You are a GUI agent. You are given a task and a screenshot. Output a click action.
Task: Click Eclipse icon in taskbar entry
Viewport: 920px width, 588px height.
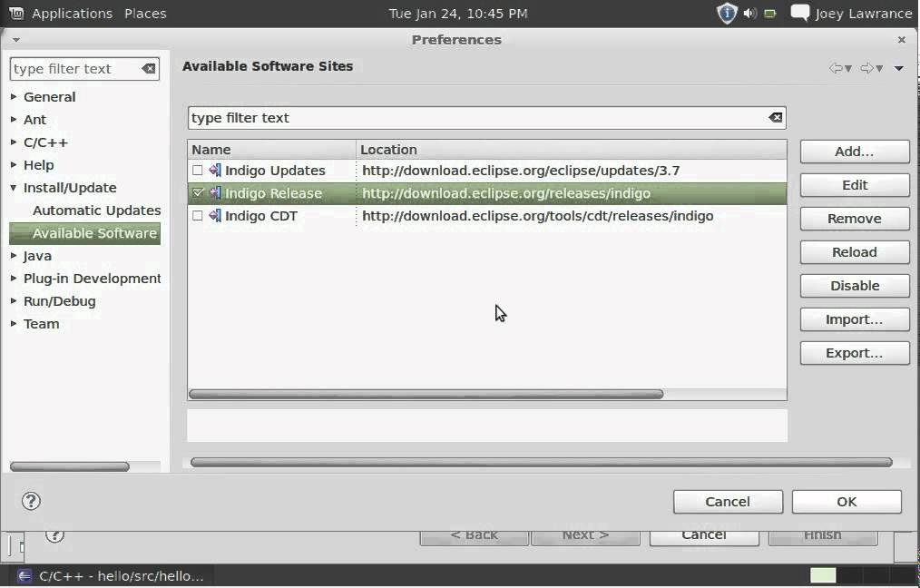pyautogui.click(x=24, y=576)
